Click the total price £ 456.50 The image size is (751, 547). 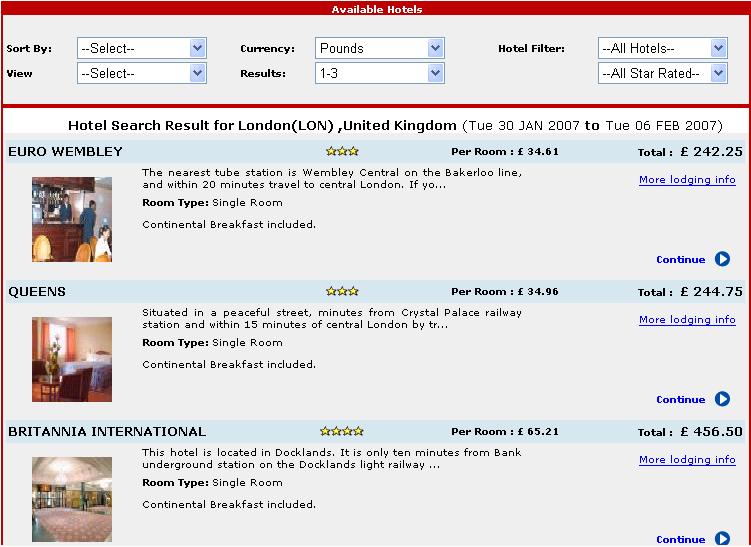click(711, 432)
